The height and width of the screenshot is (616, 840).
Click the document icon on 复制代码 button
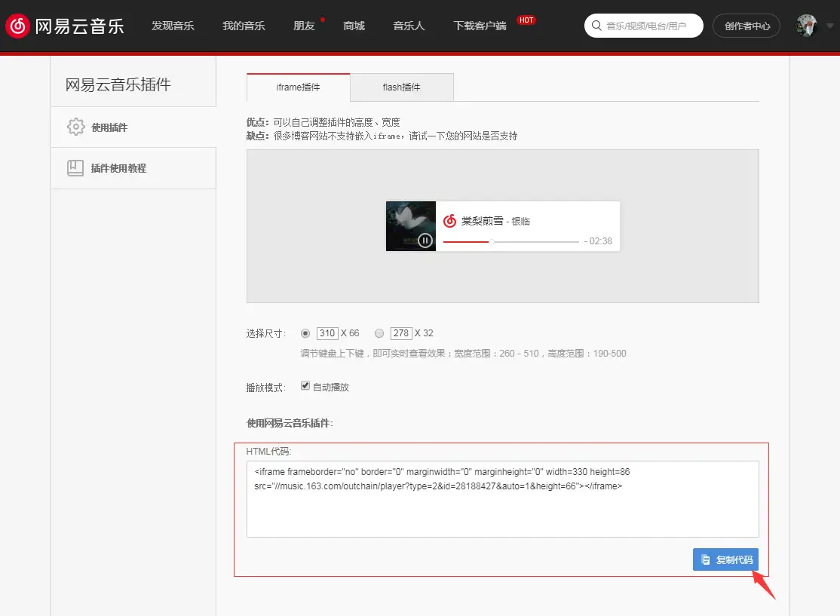pyautogui.click(x=706, y=559)
